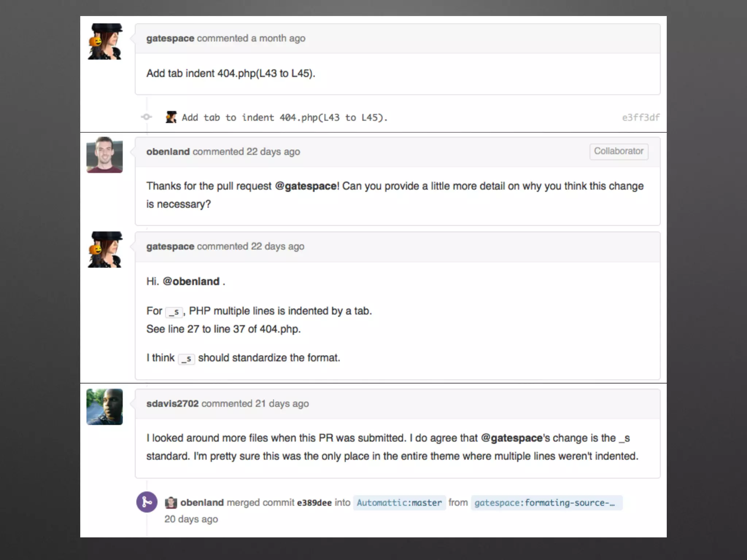Click @obenland mention in gatespace's reply
747x560 pixels.
pyautogui.click(x=191, y=281)
